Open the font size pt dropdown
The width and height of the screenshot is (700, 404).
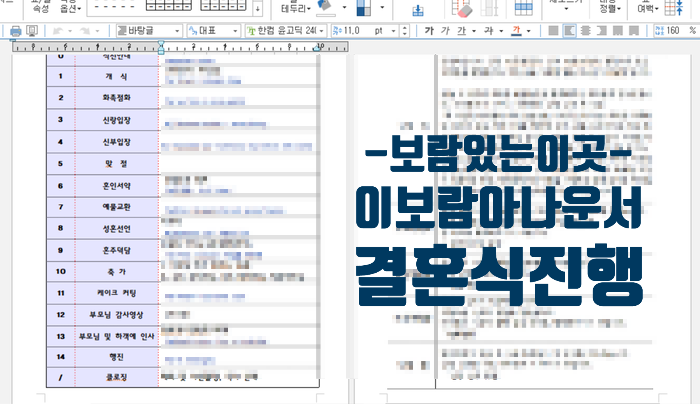[393, 31]
